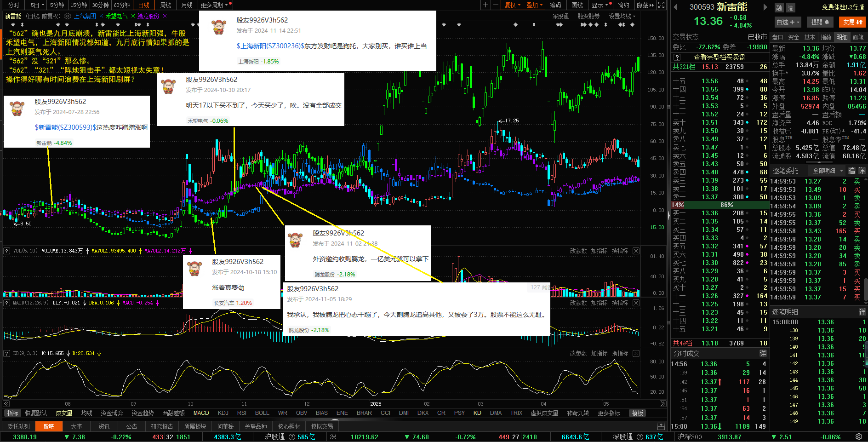Click 恢复默认 to reset indicators

[x=36, y=413]
